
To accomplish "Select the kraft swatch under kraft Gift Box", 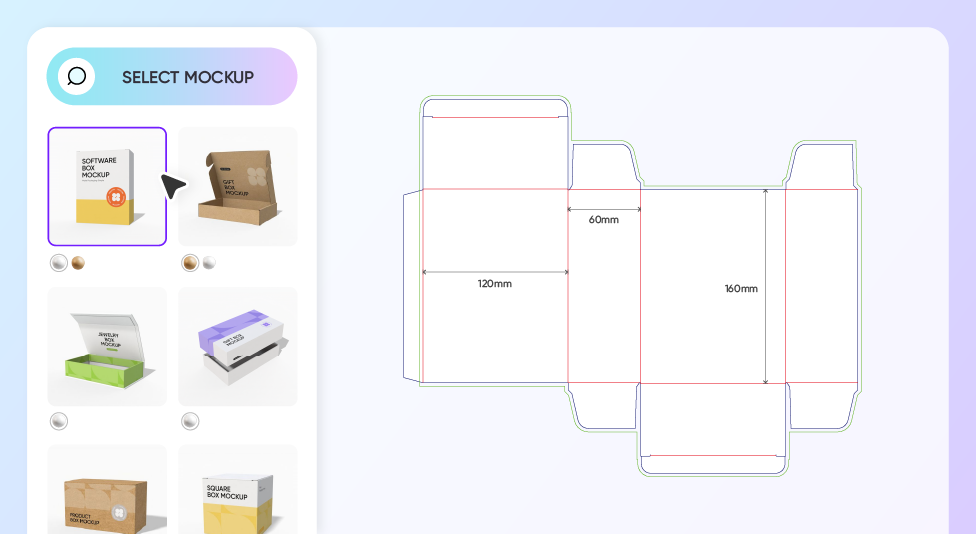I will click(189, 263).
